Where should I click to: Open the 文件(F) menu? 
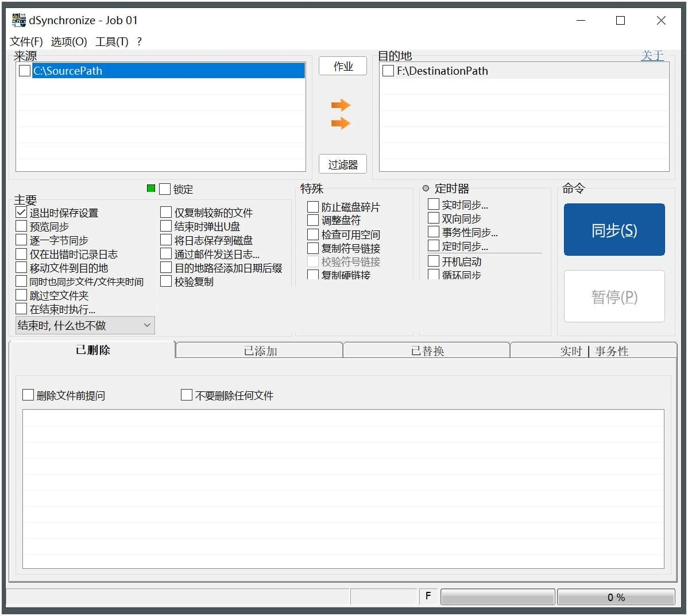[26, 41]
